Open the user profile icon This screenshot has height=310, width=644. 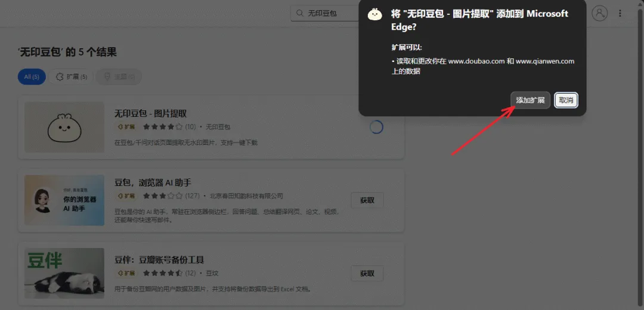coord(600,13)
